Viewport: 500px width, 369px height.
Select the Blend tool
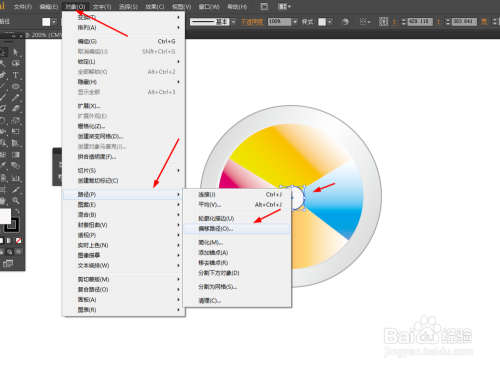coord(16,166)
